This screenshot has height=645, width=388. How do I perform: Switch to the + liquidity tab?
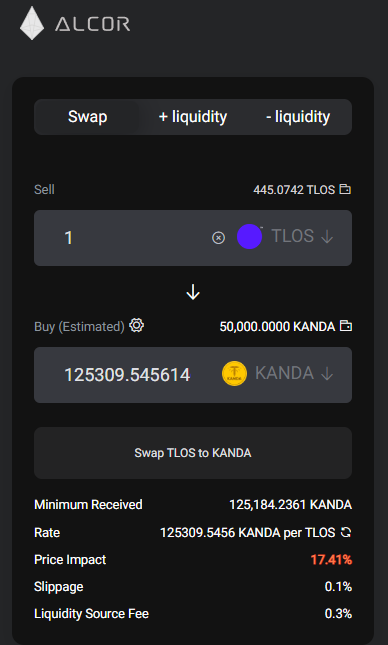click(x=193, y=117)
